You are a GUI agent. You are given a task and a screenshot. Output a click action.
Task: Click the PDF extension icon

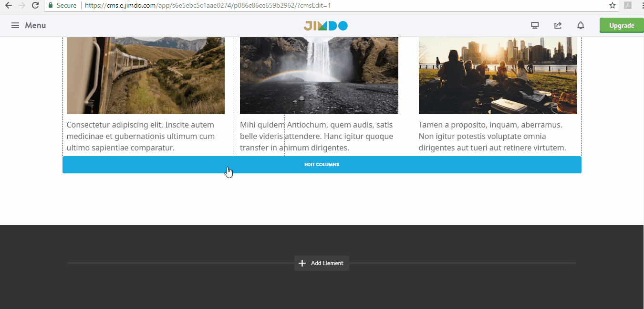[x=628, y=5]
